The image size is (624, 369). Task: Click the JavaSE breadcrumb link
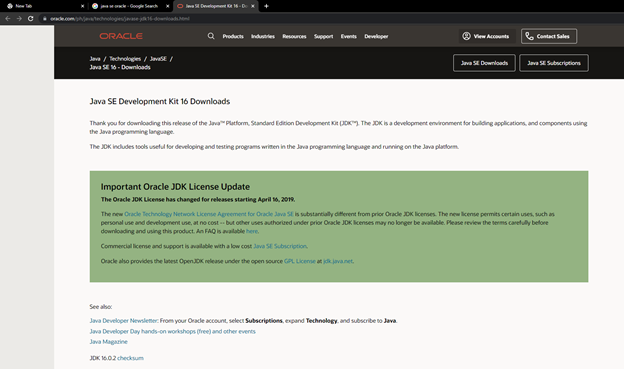(x=158, y=59)
